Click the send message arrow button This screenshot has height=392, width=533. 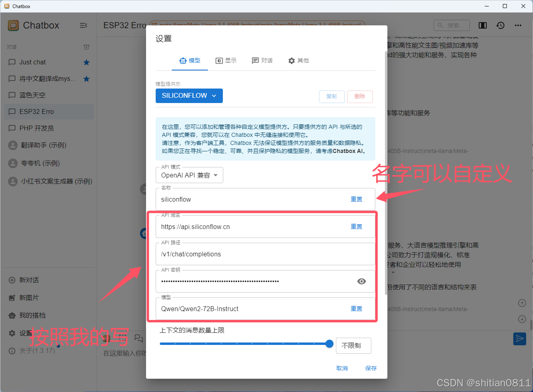[x=520, y=339]
